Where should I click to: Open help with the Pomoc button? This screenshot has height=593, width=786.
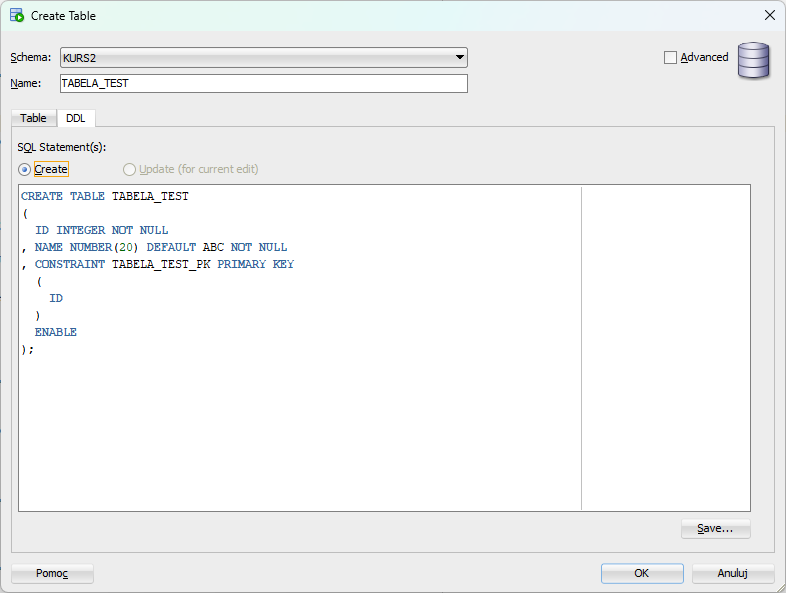click(52, 573)
